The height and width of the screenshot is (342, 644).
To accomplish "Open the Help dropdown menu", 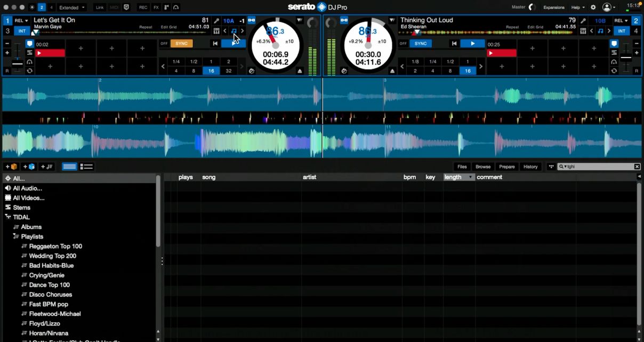I will pyautogui.click(x=578, y=7).
